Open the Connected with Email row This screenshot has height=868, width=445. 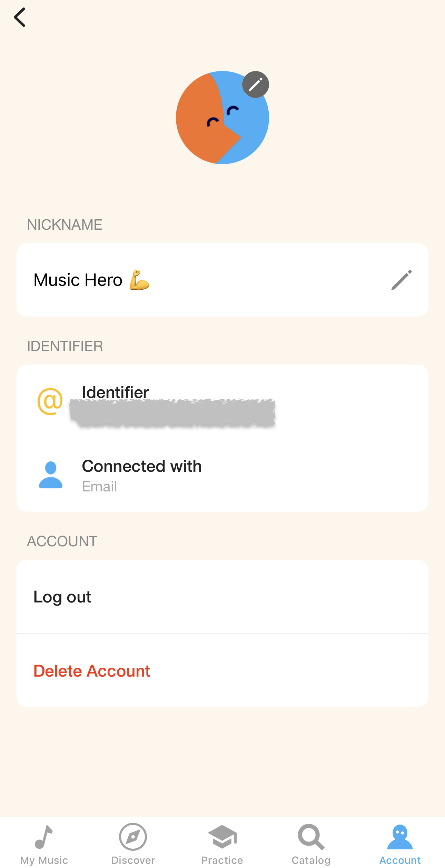[x=222, y=475]
